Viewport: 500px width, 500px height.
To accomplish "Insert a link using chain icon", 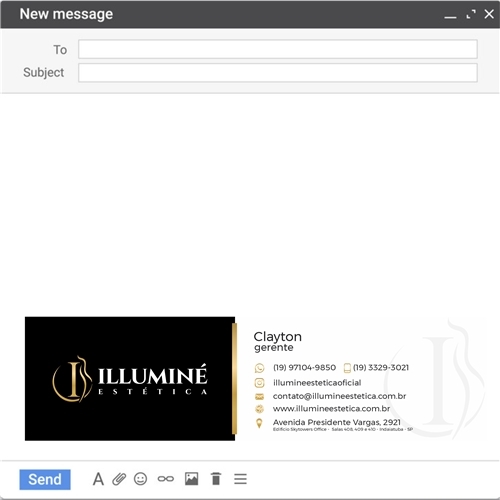I will click(x=166, y=479).
